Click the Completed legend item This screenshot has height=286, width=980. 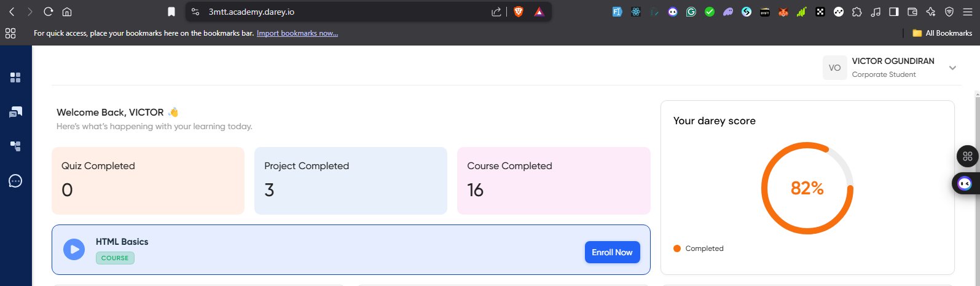(x=699, y=248)
